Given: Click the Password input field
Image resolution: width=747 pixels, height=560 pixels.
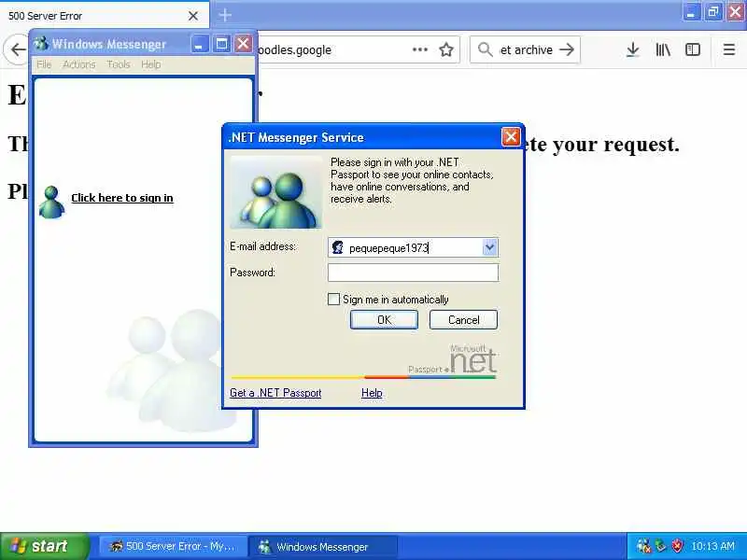Looking at the screenshot, I should tap(413, 273).
